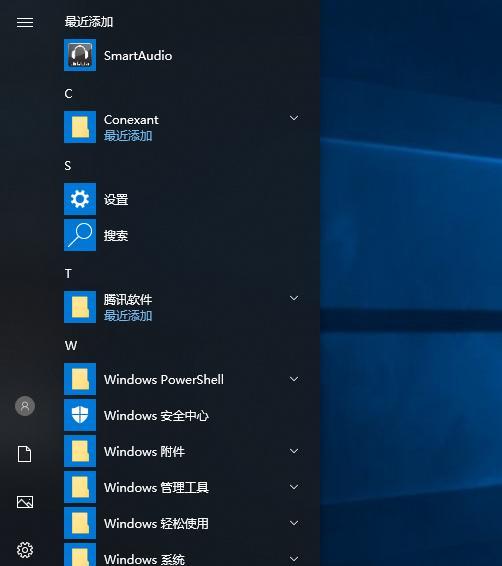This screenshot has height=566, width=502.
Task: Click the Windows 轻松使用 label
Action: [156, 523]
